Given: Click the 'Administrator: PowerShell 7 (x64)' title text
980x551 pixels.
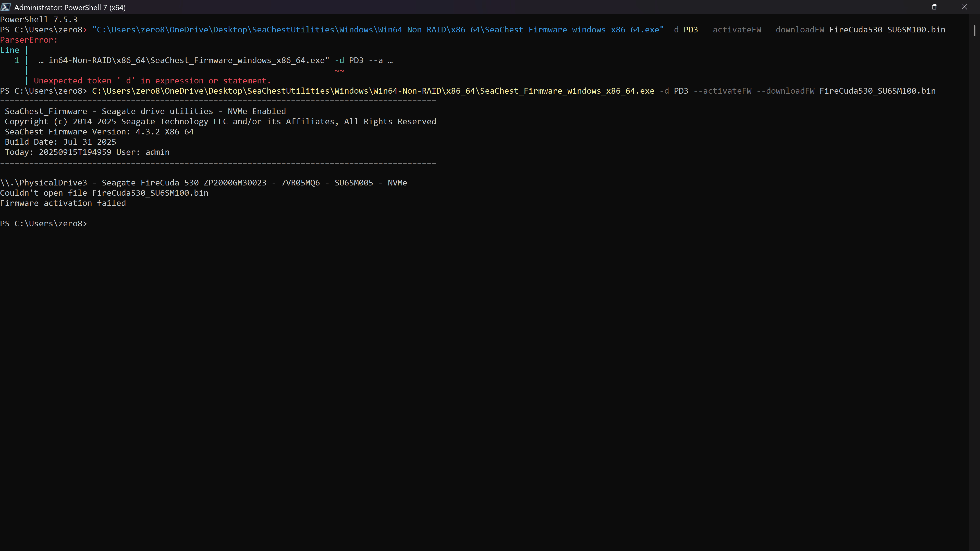Looking at the screenshot, I should [70, 8].
